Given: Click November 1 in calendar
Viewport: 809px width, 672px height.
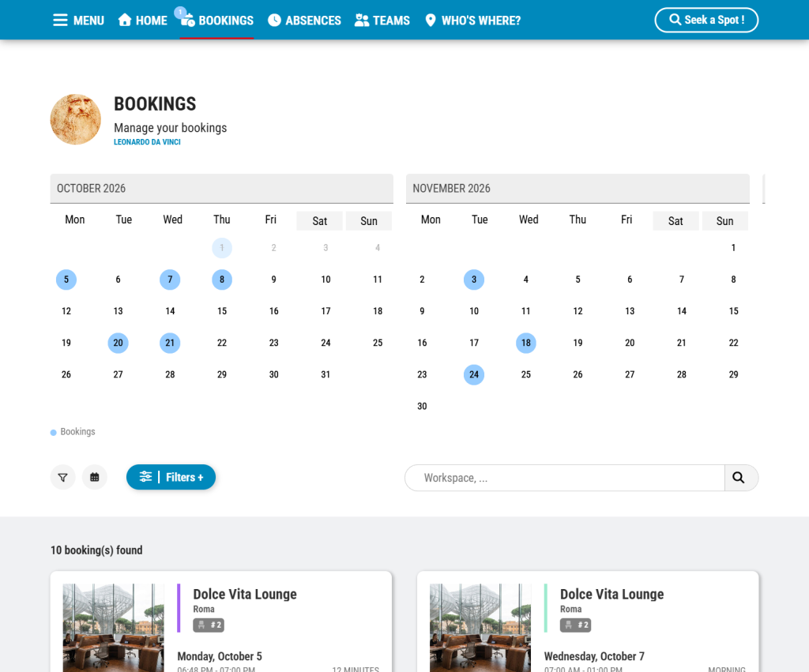Looking at the screenshot, I should click(733, 248).
